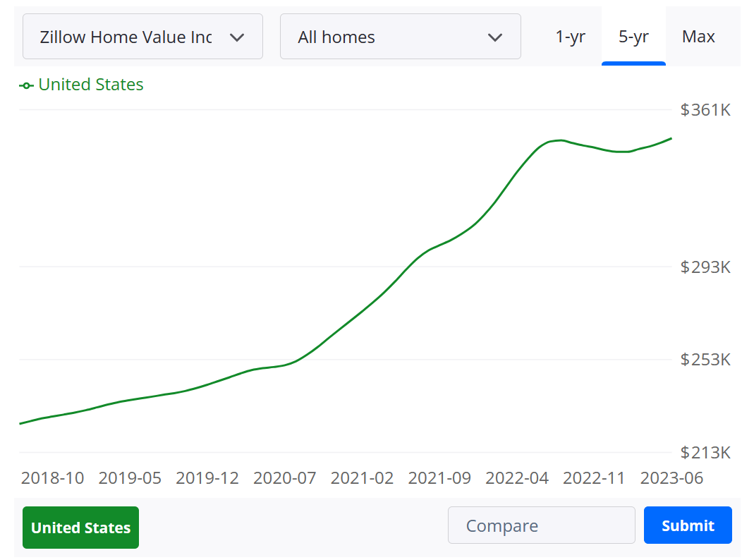Viewport: 742px width, 560px height.
Task: Switch to the 1-yr time range
Action: point(570,37)
